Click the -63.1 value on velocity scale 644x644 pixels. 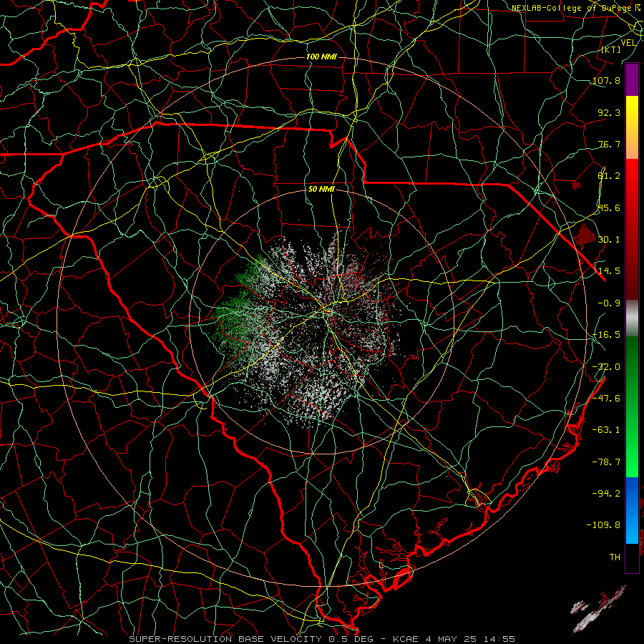pyautogui.click(x=606, y=430)
